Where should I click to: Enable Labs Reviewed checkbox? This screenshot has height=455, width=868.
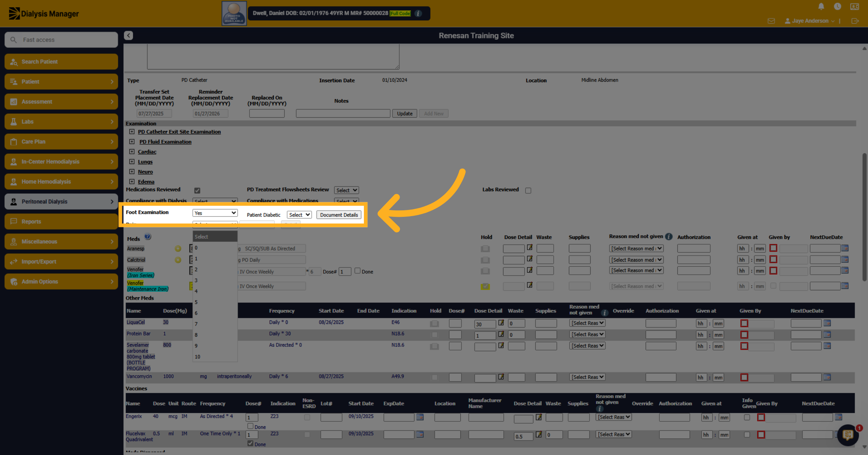[528, 190]
